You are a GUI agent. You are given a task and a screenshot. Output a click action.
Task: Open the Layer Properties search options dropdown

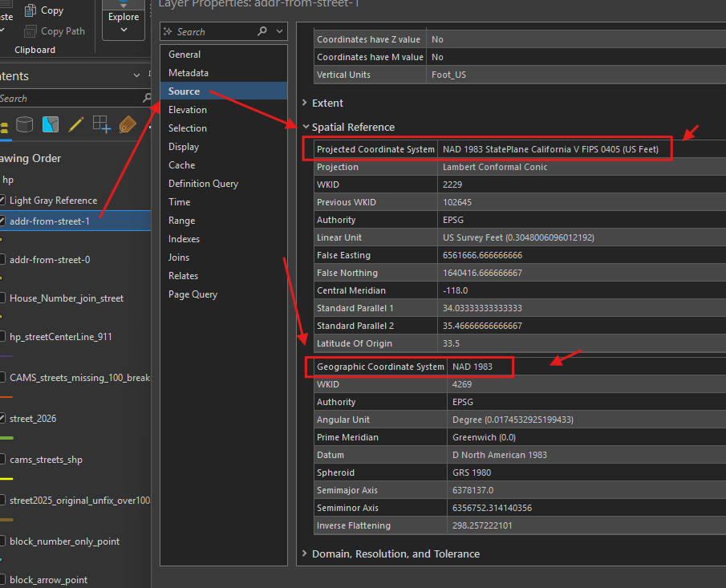point(279,31)
